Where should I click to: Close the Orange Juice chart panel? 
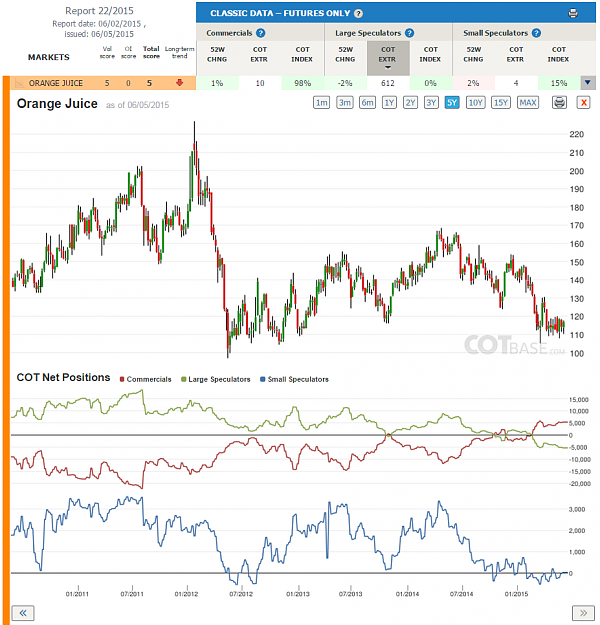tap(584, 102)
